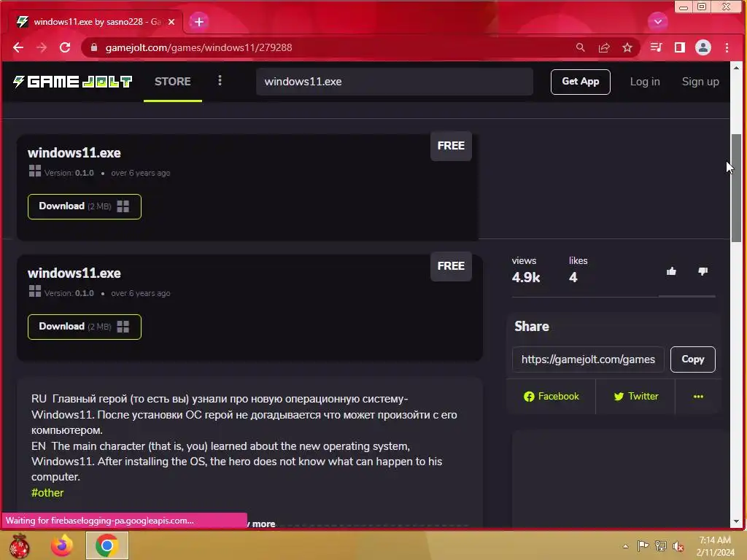Image resolution: width=747 pixels, height=560 pixels.
Task: Click the Get App button
Action: (580, 82)
